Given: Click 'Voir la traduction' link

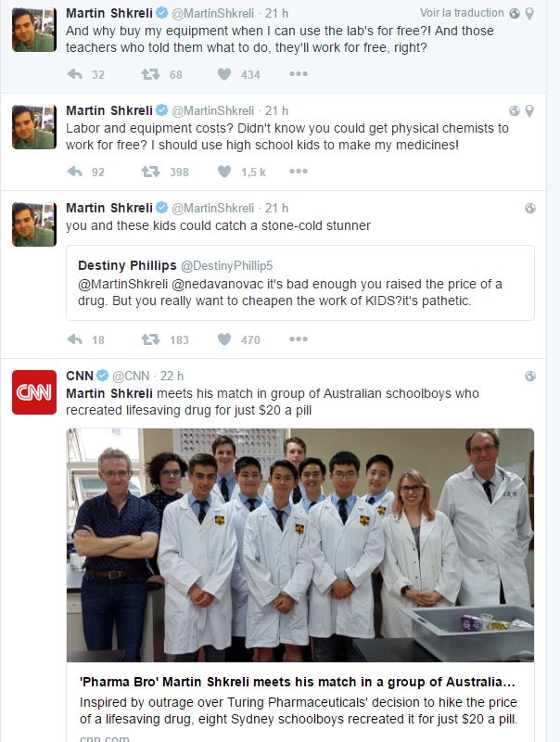Looking at the screenshot, I should (462, 13).
